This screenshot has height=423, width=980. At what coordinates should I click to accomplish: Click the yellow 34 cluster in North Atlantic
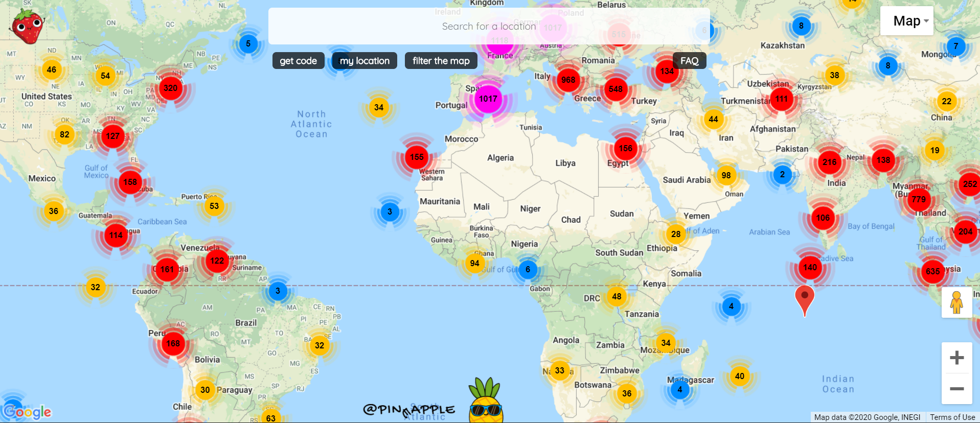click(379, 107)
